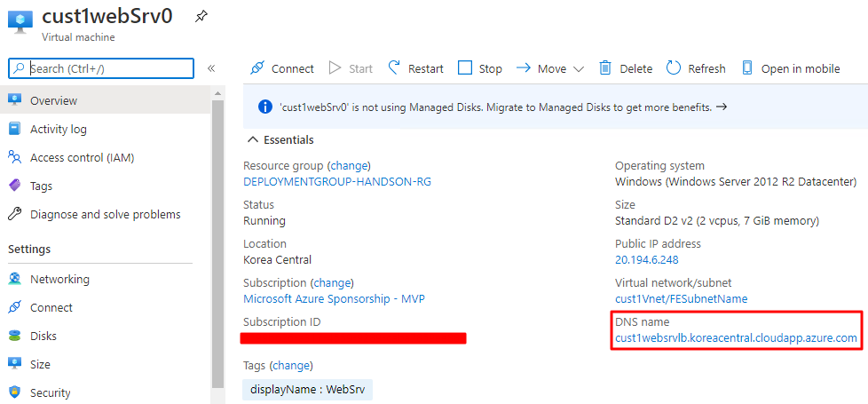Click the search magnifier icon
The height and width of the screenshot is (404, 868).
click(19, 68)
